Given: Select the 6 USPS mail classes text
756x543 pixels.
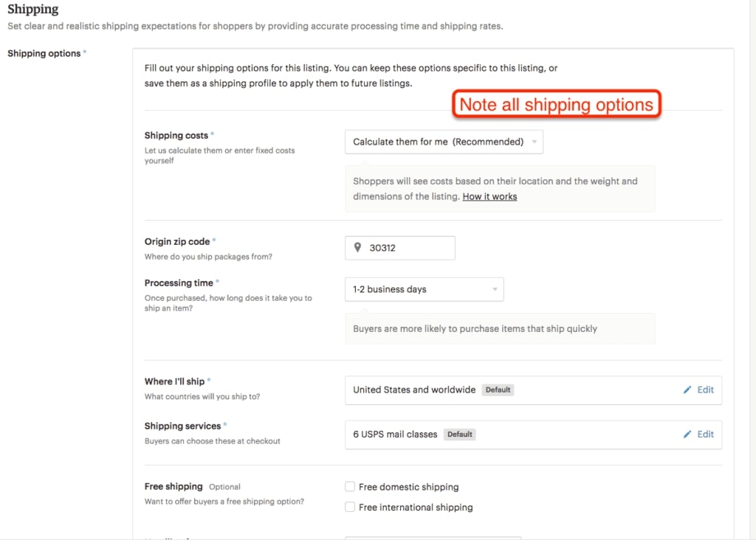Looking at the screenshot, I should coord(395,435).
